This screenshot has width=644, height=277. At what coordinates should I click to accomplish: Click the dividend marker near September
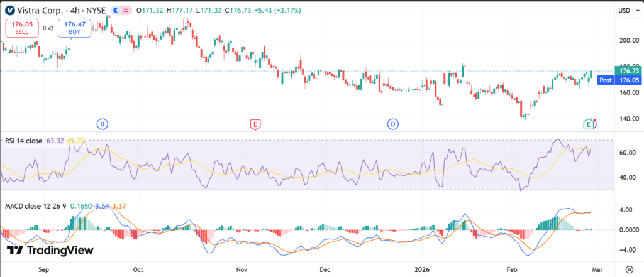tap(103, 124)
